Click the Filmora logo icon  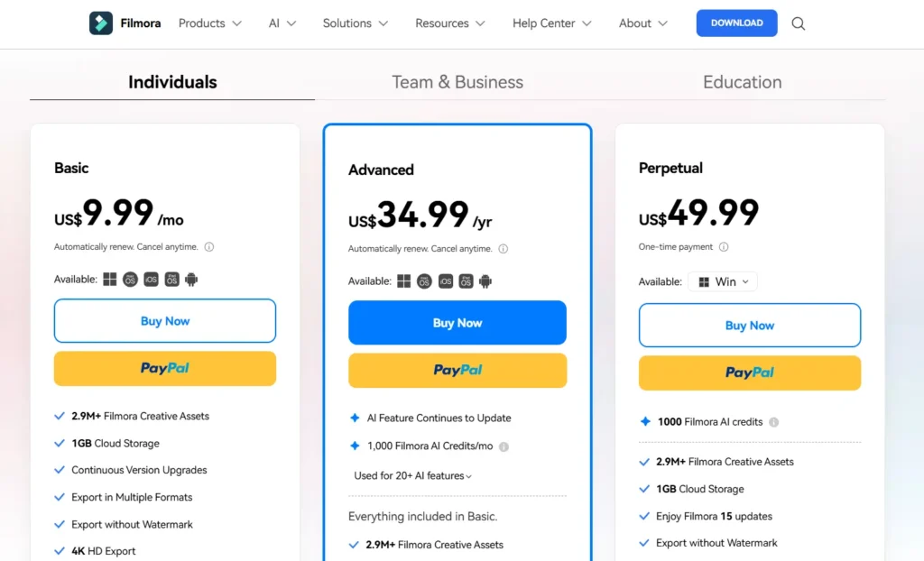point(101,23)
